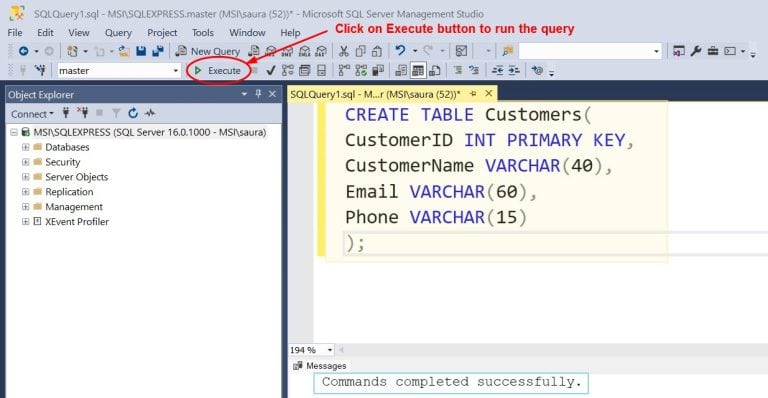Click the Save All icon
The height and width of the screenshot is (398, 768).
point(158,51)
